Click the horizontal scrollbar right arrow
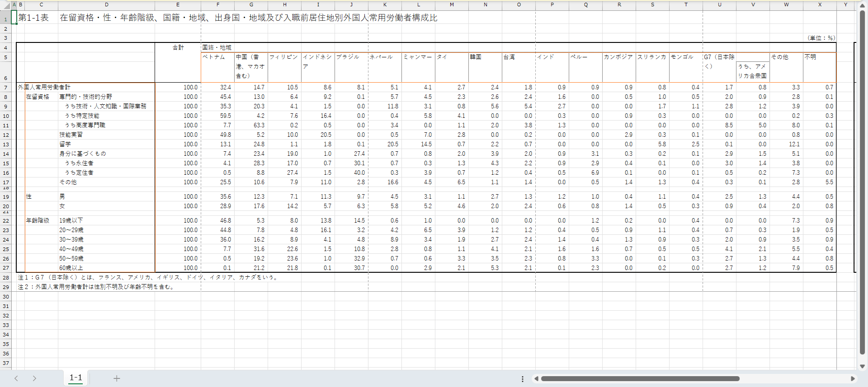The height and width of the screenshot is (387, 868). (x=853, y=379)
